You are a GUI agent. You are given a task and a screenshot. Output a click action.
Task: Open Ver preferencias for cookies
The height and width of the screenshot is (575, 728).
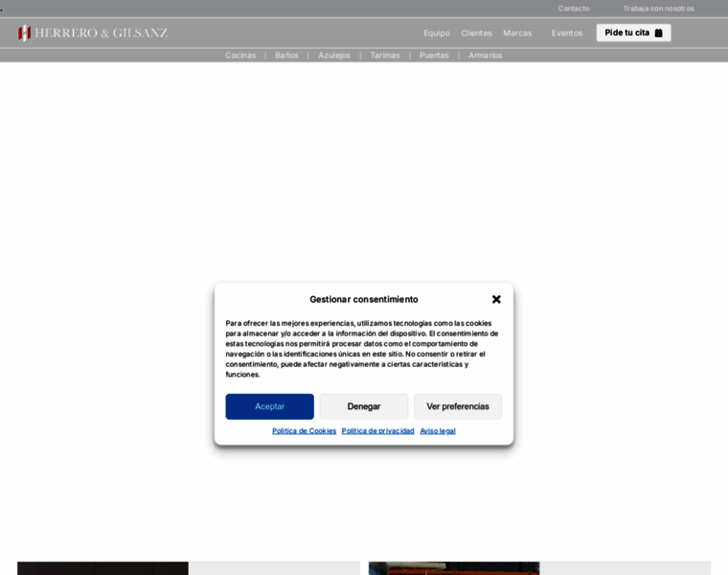pos(458,406)
